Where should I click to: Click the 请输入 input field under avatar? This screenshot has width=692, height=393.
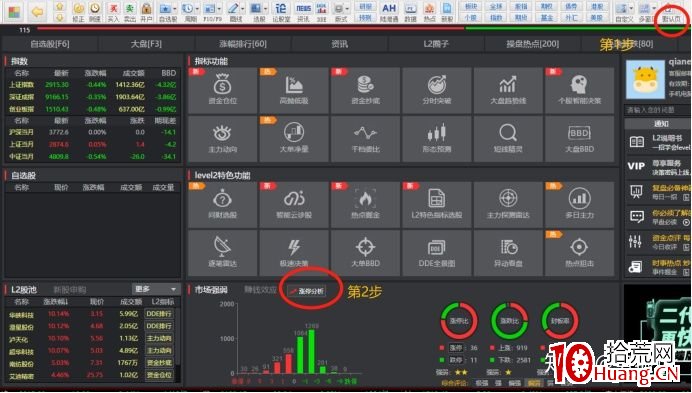(x=658, y=110)
